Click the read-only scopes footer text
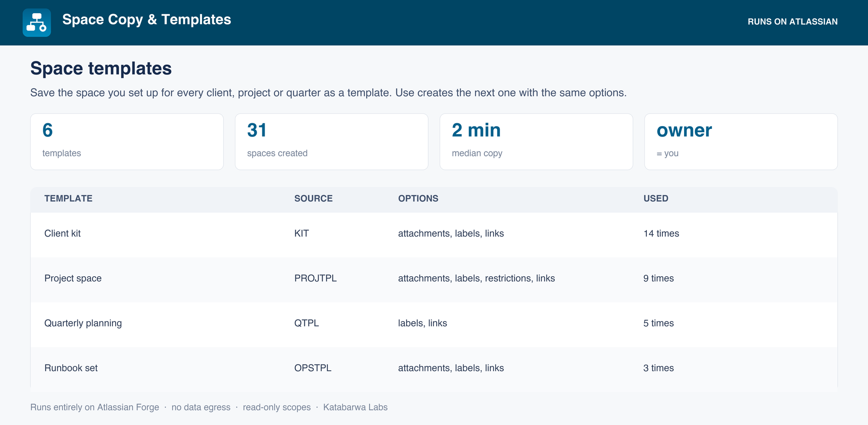 [x=277, y=407]
